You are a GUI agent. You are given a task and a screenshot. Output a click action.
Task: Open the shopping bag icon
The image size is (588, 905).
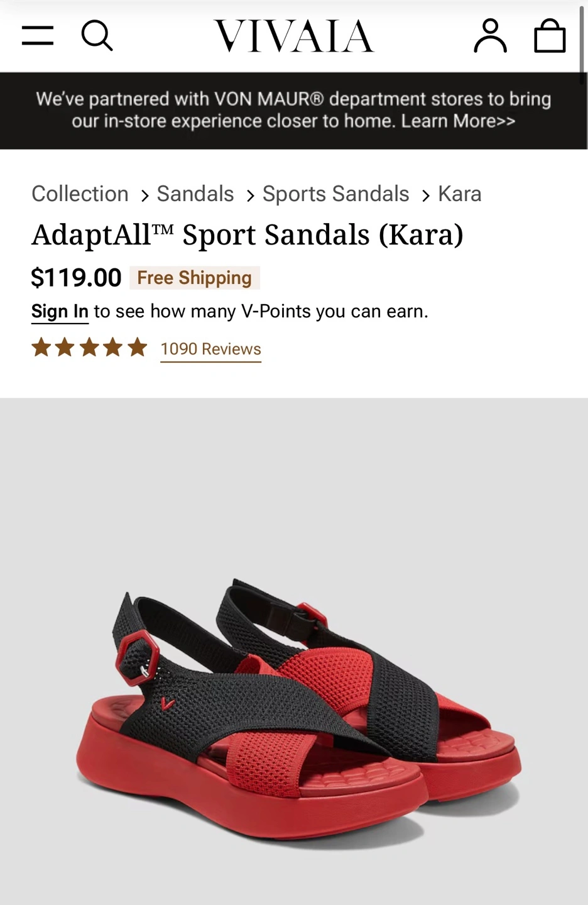[550, 35]
